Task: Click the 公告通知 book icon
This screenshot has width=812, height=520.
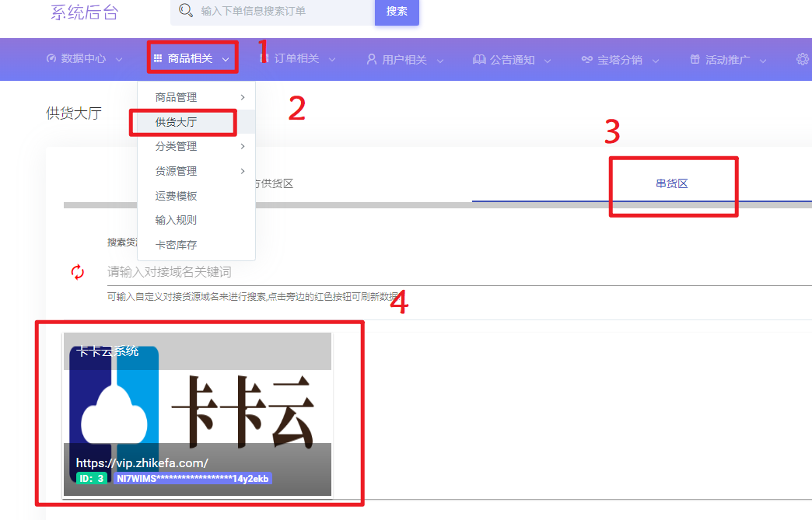Action: point(479,59)
